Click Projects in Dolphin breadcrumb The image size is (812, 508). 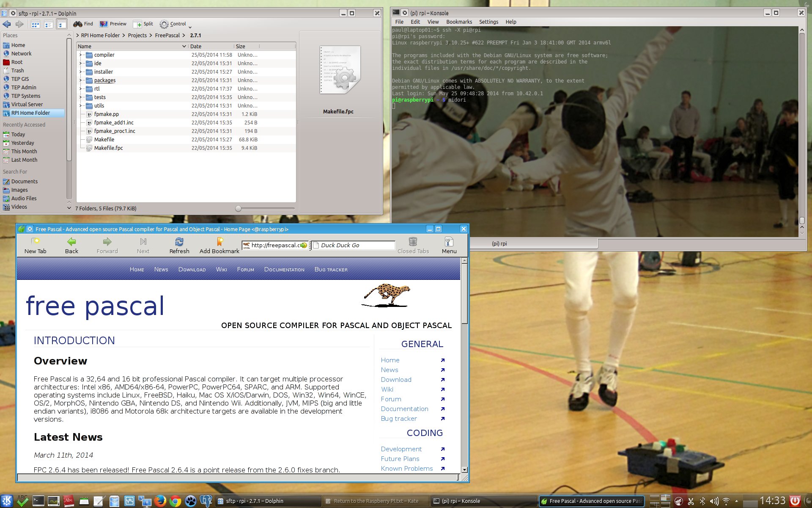click(137, 36)
